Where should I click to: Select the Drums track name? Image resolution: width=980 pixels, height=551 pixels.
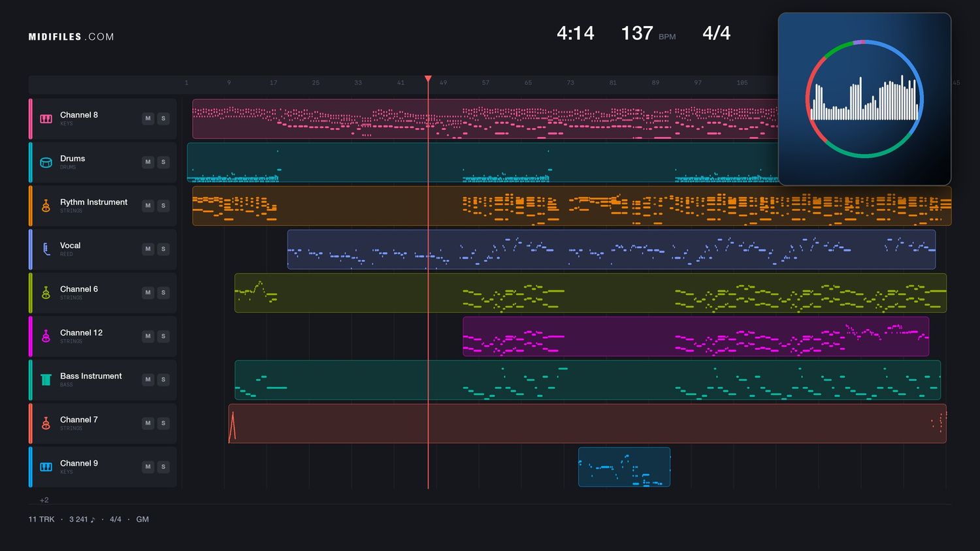[x=73, y=159]
